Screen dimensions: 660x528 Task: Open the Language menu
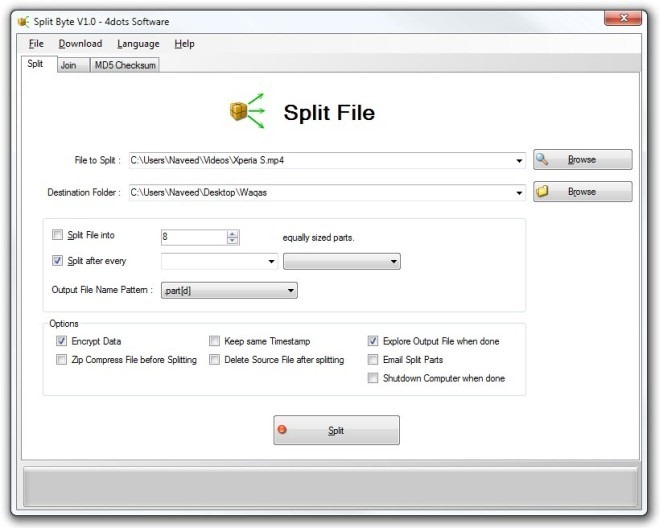click(x=138, y=44)
